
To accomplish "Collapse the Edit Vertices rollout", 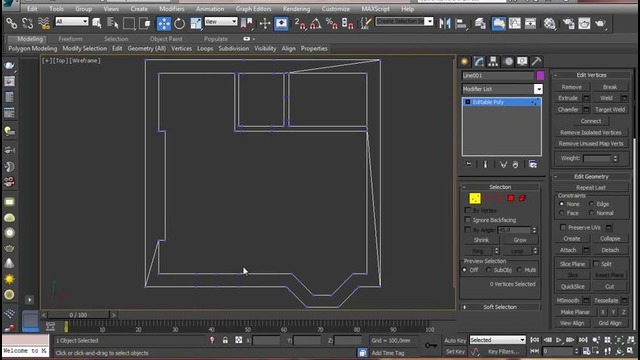I will coord(591,75).
